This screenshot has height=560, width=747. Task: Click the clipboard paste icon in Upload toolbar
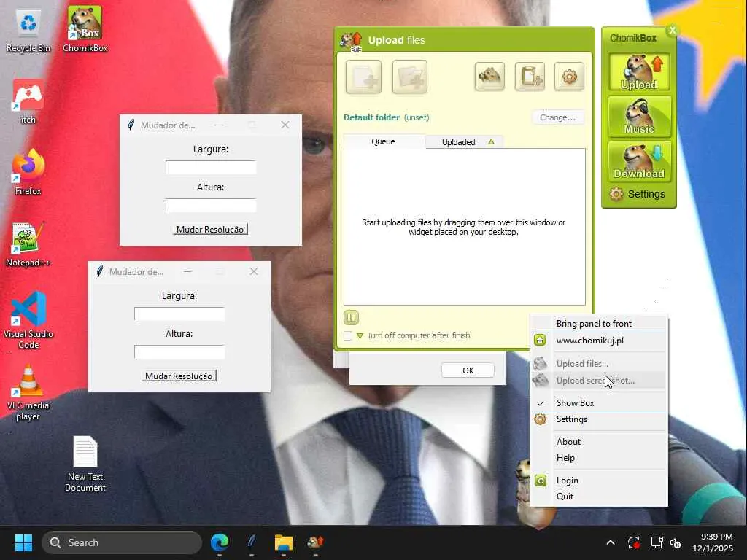(530, 76)
